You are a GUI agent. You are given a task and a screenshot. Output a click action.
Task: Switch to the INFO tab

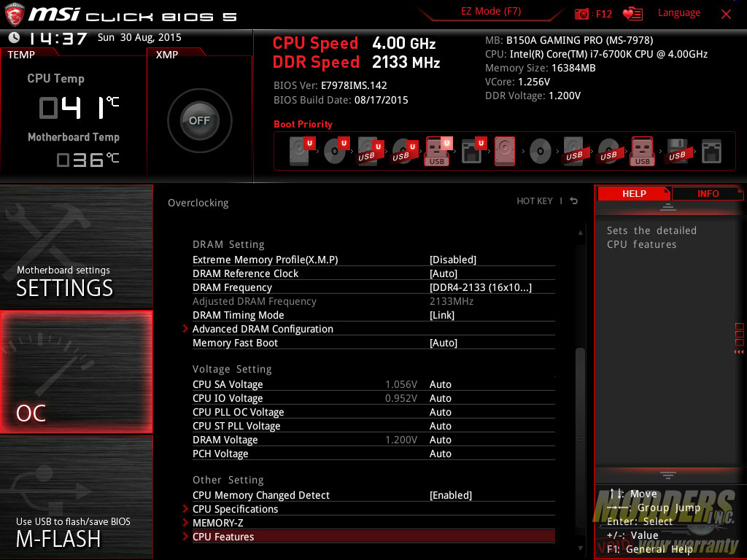(x=708, y=194)
